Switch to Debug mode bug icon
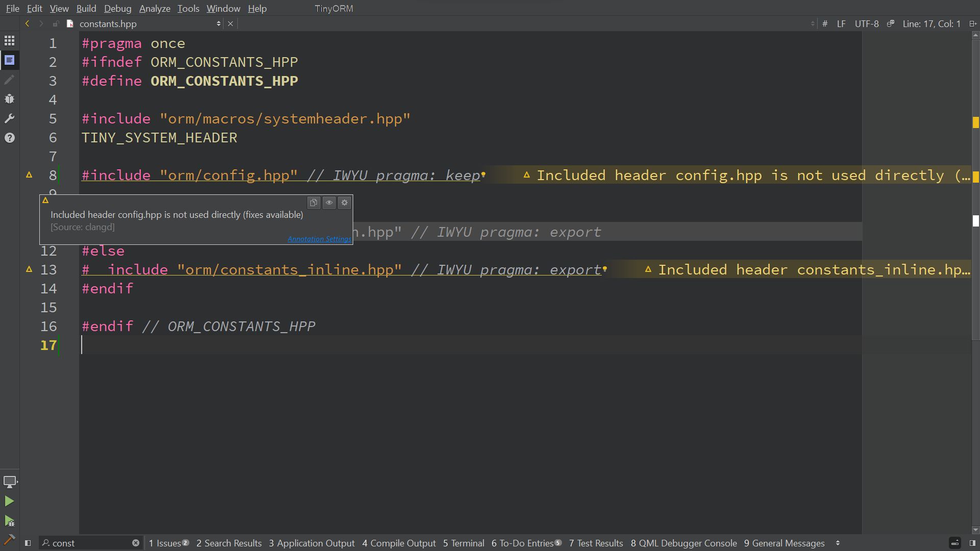The height and width of the screenshot is (551, 980). click(x=9, y=99)
